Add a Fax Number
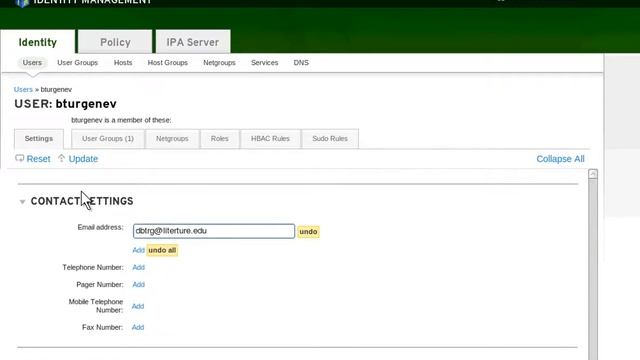This screenshot has width=640, height=360. tap(138, 327)
